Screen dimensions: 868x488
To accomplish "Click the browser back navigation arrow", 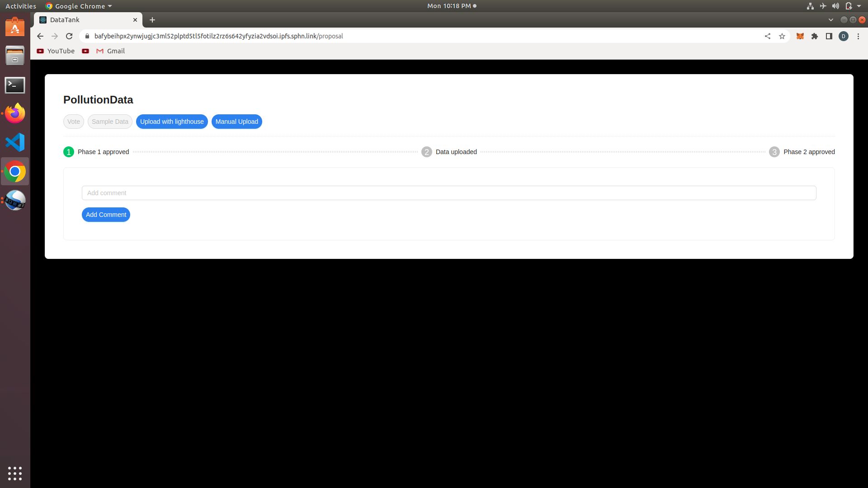I will [40, 36].
